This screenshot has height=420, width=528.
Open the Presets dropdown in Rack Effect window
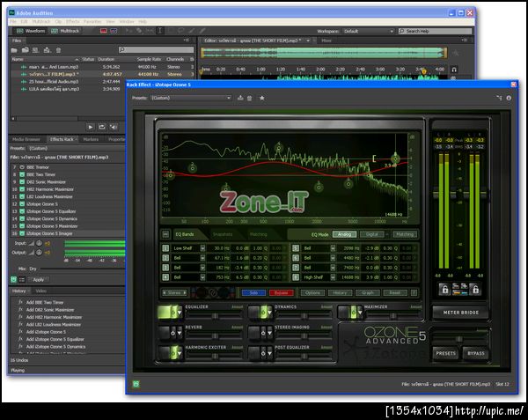coord(191,98)
